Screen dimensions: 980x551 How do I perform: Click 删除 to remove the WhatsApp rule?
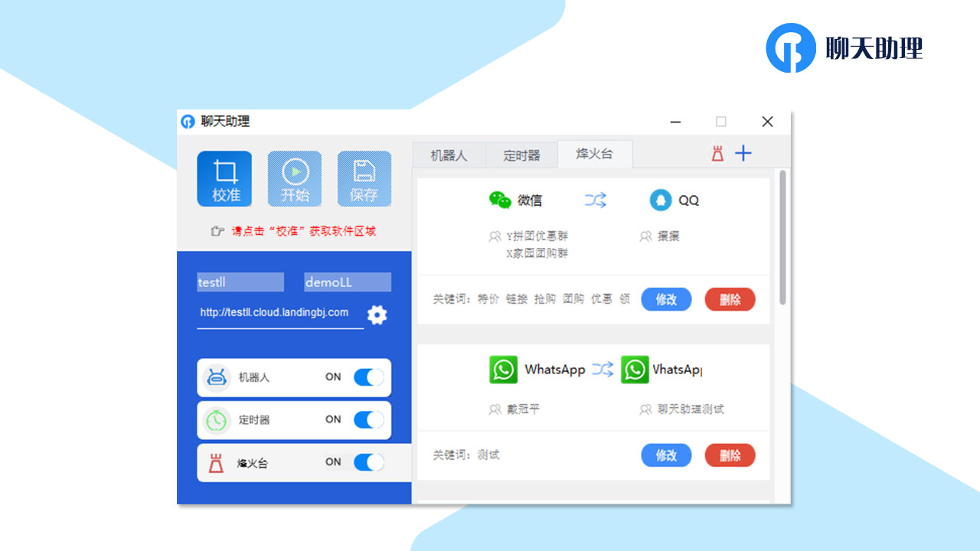pyautogui.click(x=730, y=455)
